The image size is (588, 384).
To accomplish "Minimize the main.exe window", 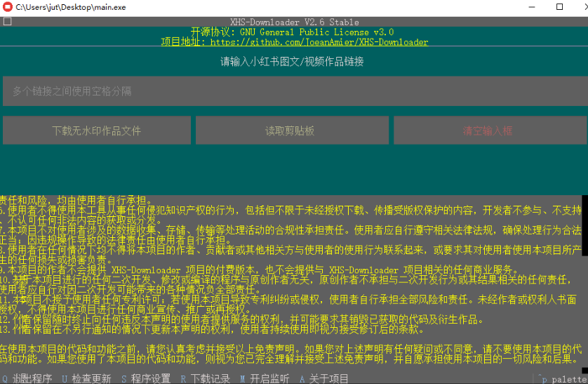I will 532,7.
